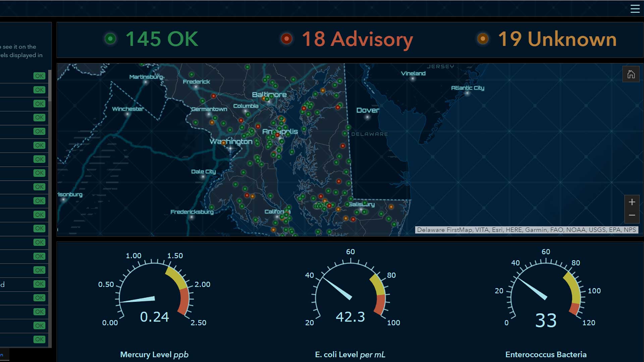
Task: Click the sidebar list scrollbar thumb
Action: click(50, 86)
